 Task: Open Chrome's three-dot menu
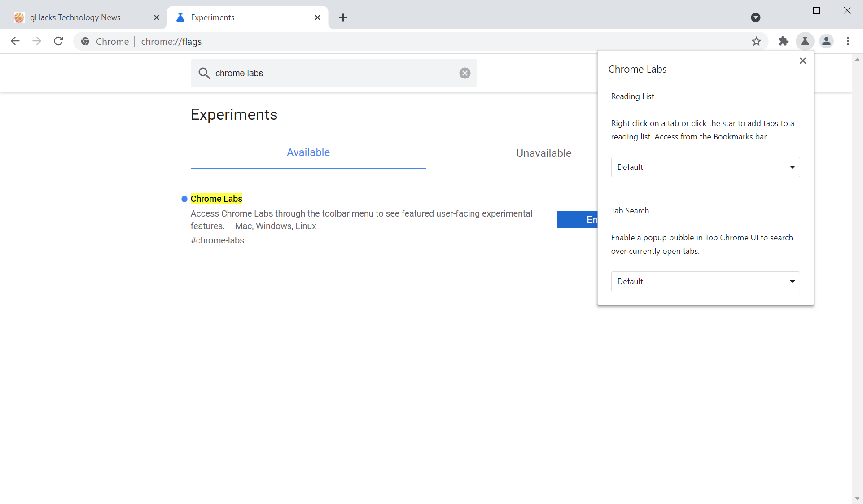point(848,41)
